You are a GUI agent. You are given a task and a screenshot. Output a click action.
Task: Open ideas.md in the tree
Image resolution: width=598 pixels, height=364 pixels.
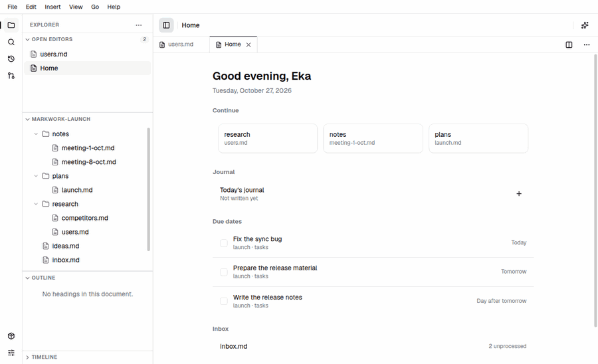coord(66,246)
